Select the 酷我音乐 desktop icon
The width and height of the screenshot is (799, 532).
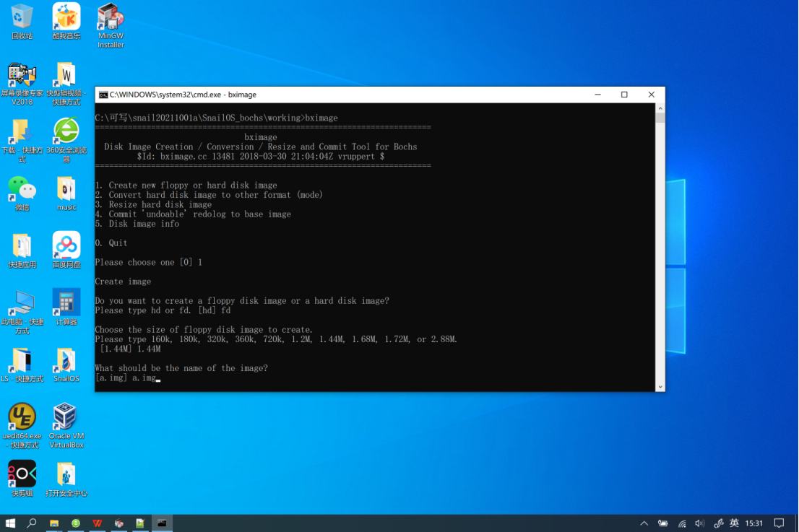click(66, 22)
